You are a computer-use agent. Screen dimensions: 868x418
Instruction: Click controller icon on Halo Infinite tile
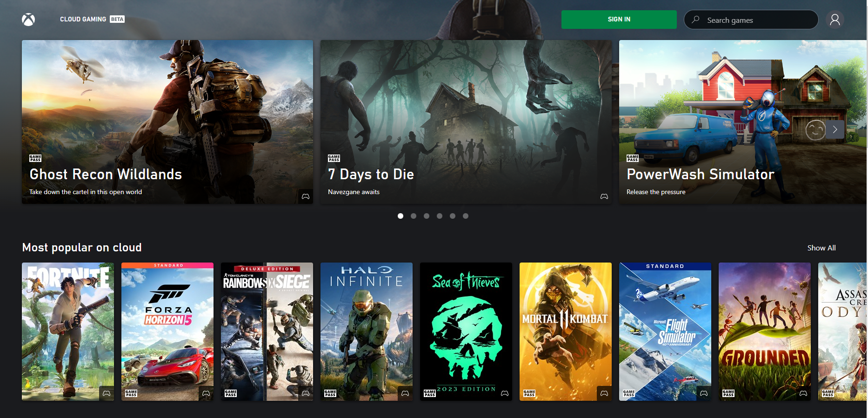tap(405, 393)
